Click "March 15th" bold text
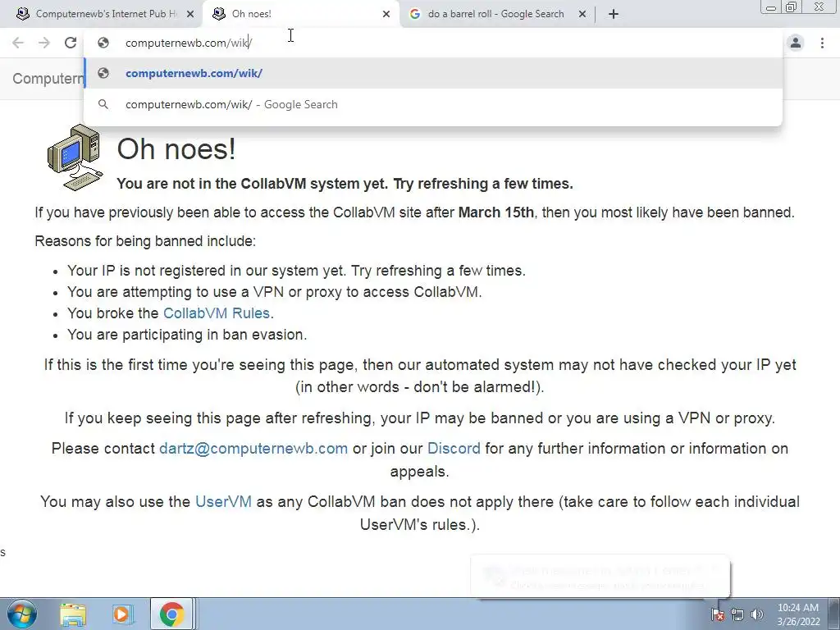The height and width of the screenshot is (630, 840). [496, 212]
